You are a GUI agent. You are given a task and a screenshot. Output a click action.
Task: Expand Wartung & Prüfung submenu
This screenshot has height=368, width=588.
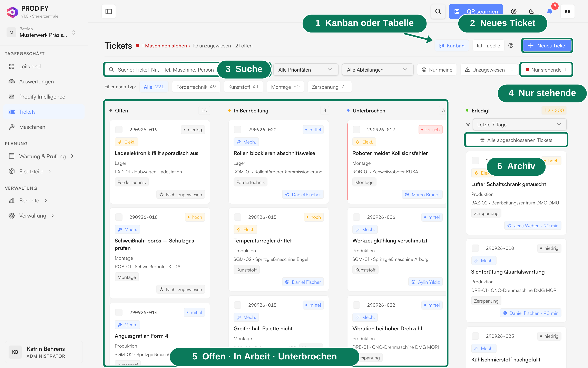pos(44,156)
